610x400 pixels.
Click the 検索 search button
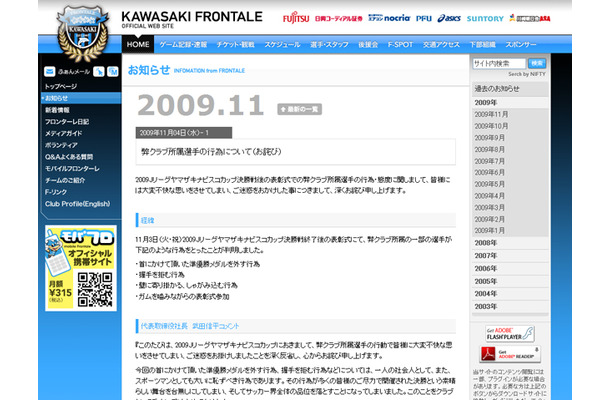(x=537, y=62)
